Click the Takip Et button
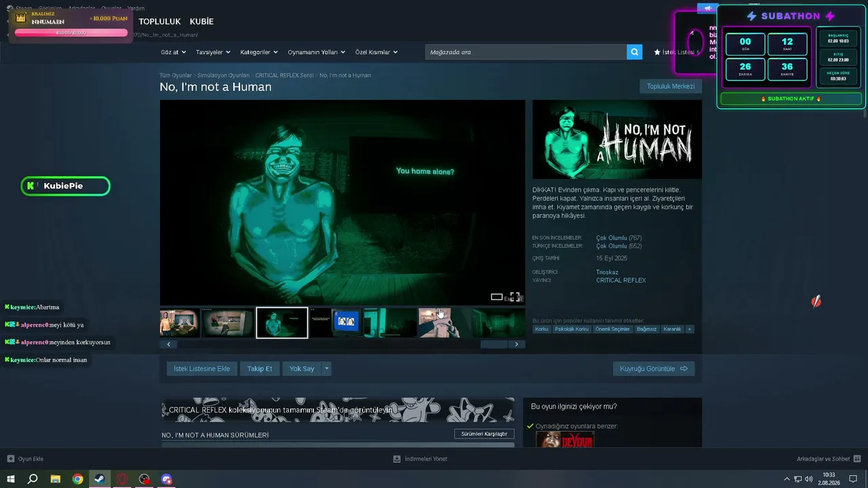Viewport: 868px width, 488px height. tap(260, 369)
